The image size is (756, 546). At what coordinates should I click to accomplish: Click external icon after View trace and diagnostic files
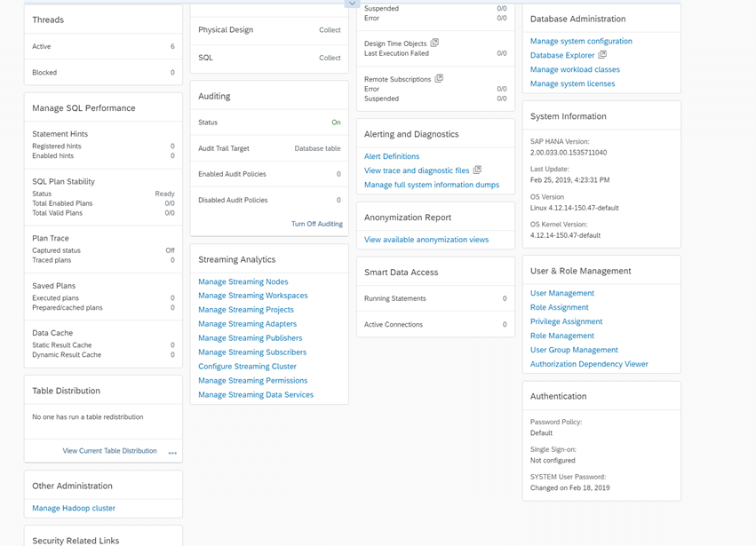[477, 170]
